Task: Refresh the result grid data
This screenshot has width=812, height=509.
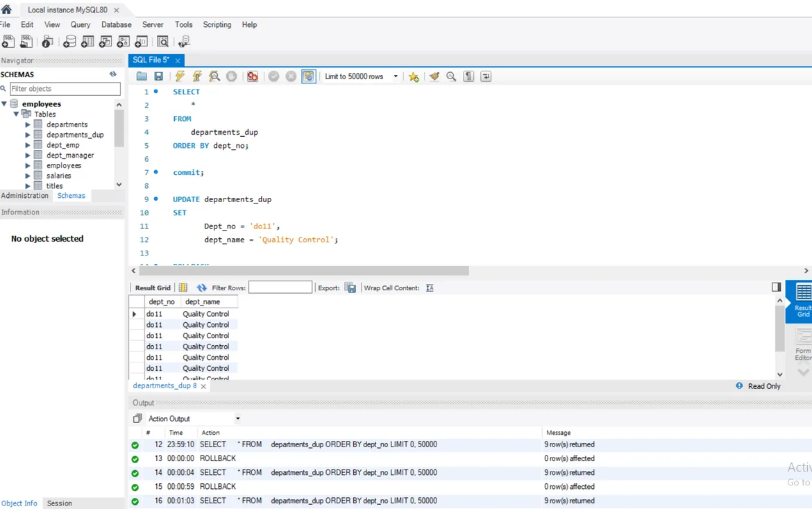Action: coord(201,287)
